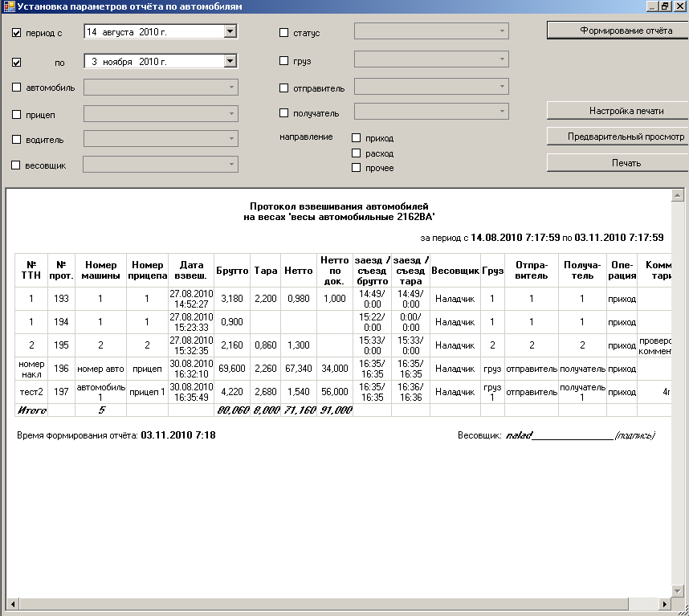Enable the 'прицеп' filter checkbox
Screen dimensions: 689x616
16,115
